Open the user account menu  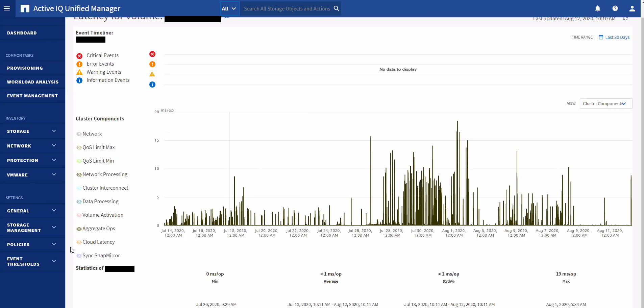pyautogui.click(x=632, y=8)
